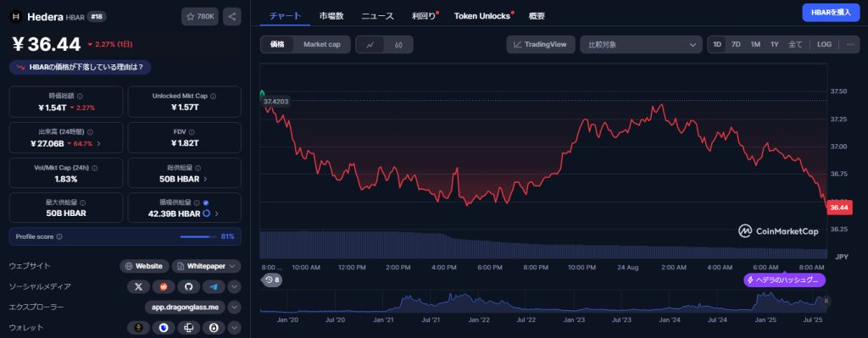Open the blue circle wallet icon
The image size is (868, 338).
click(164, 328)
